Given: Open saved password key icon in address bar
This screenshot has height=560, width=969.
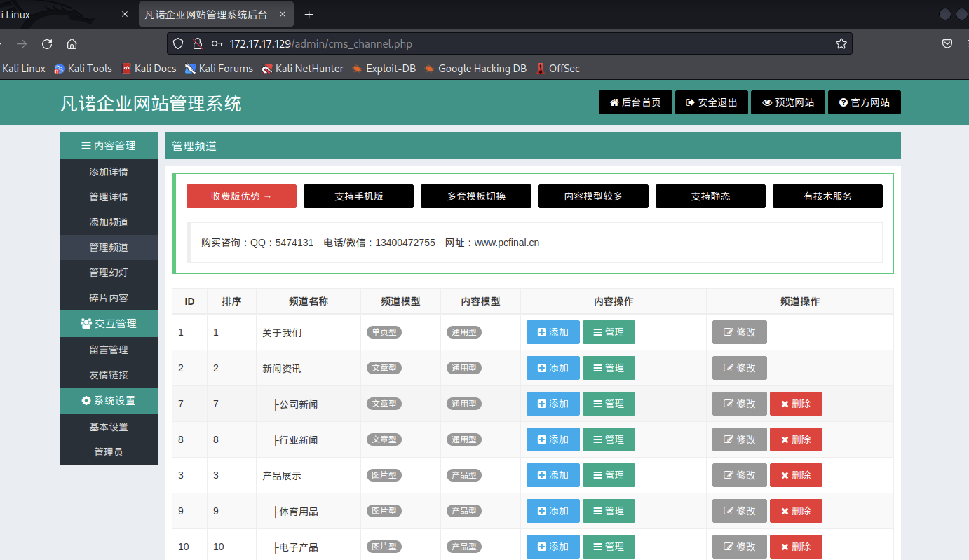Looking at the screenshot, I should pyautogui.click(x=217, y=44).
